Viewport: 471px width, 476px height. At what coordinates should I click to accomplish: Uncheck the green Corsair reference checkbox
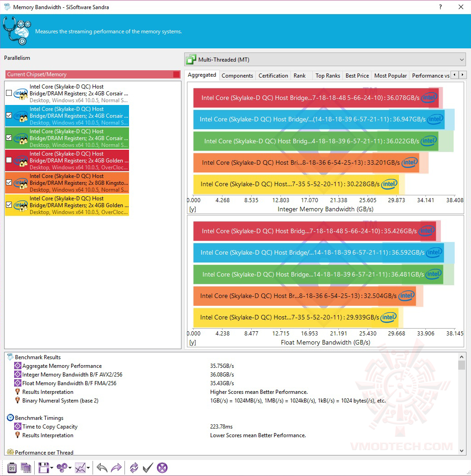pyautogui.click(x=9, y=138)
